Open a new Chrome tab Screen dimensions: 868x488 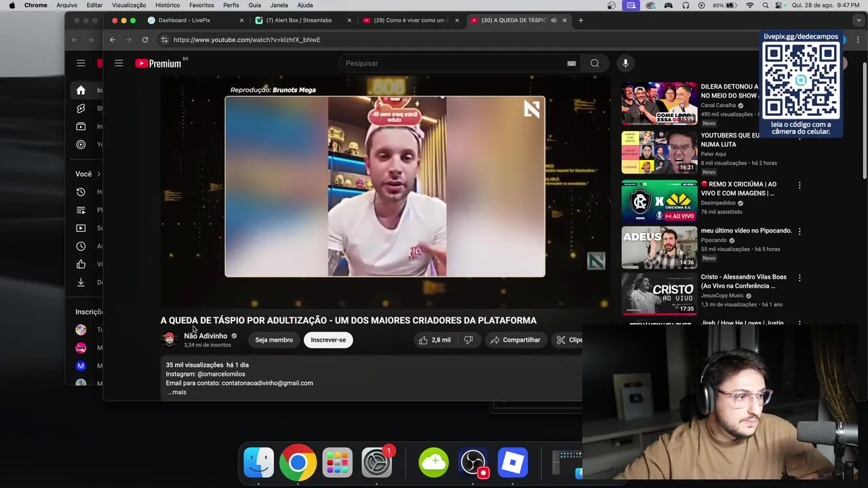(x=580, y=20)
